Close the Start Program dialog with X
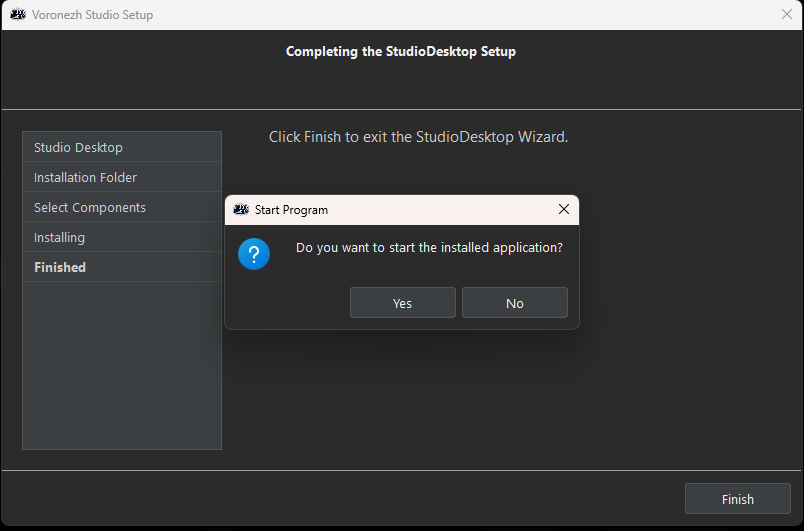804x531 pixels. pos(564,209)
